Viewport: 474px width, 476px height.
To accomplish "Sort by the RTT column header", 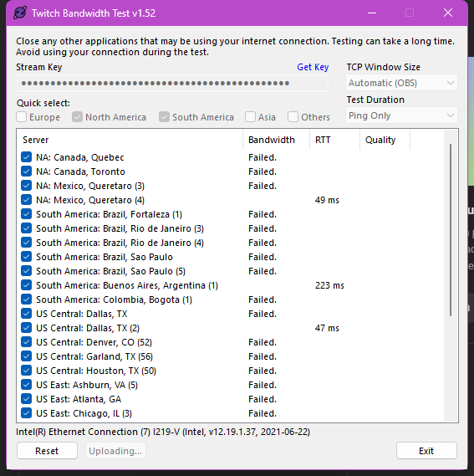I will [x=334, y=140].
